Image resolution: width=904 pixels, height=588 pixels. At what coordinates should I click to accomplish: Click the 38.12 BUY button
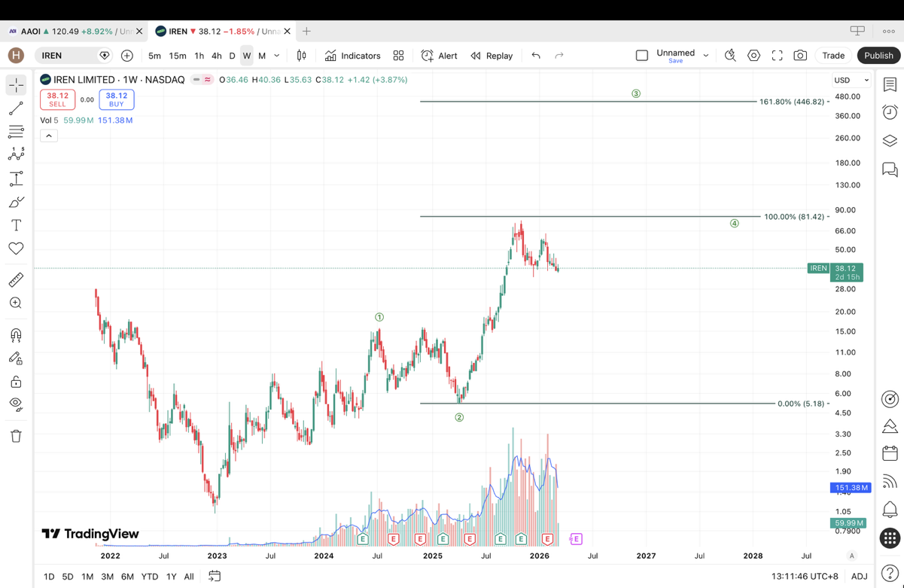[x=117, y=99]
